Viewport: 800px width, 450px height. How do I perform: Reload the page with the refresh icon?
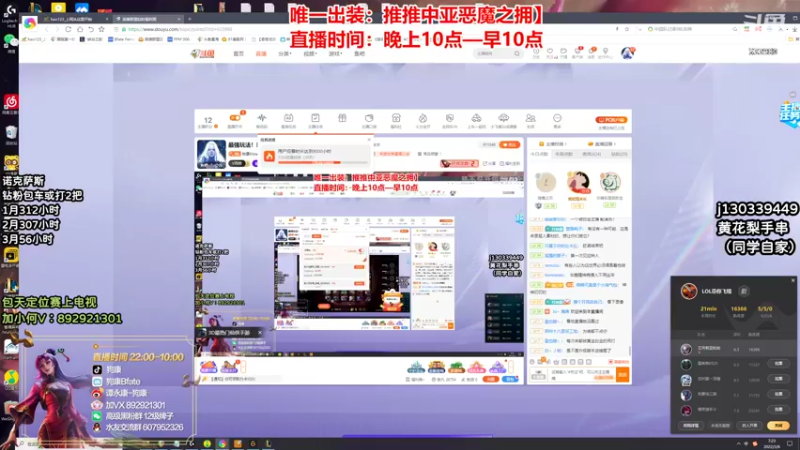(x=68, y=30)
